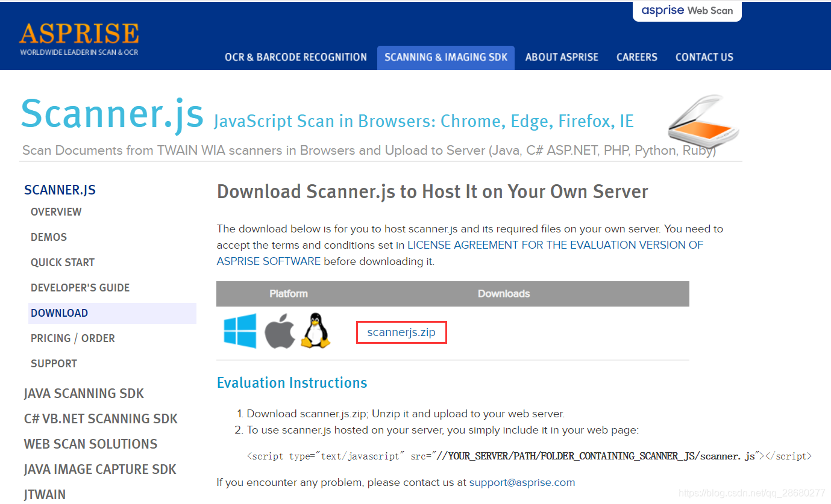Image resolution: width=831 pixels, height=504 pixels.
Task: Expand the C# VB.NET Scanning SDK section
Action: 101,419
